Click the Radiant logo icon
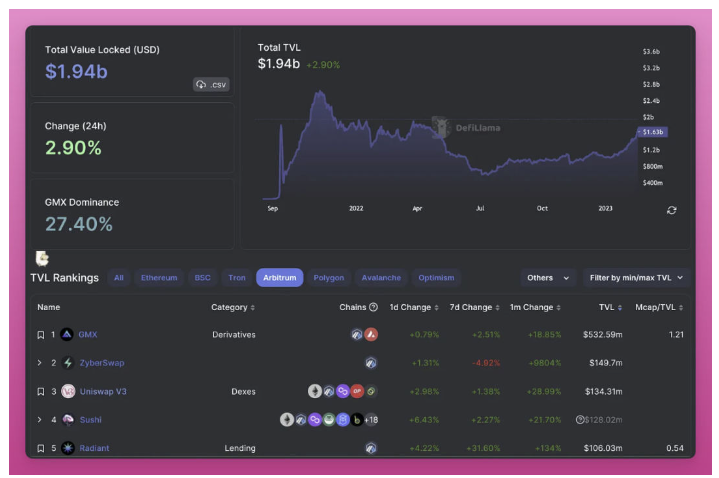719x478 pixels. [68, 448]
